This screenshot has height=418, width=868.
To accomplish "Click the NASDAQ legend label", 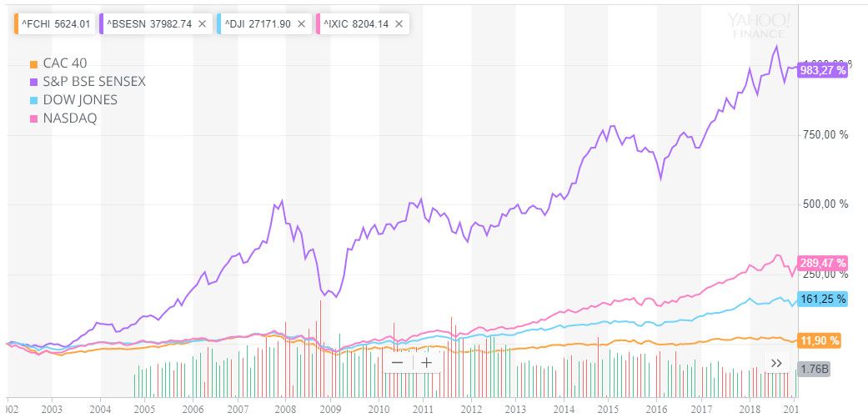I will (70, 118).
